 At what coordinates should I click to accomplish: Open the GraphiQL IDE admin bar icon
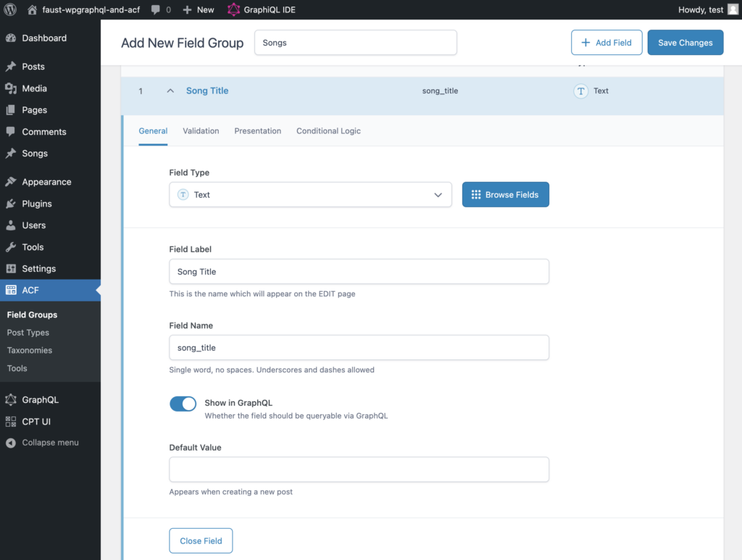[233, 10]
